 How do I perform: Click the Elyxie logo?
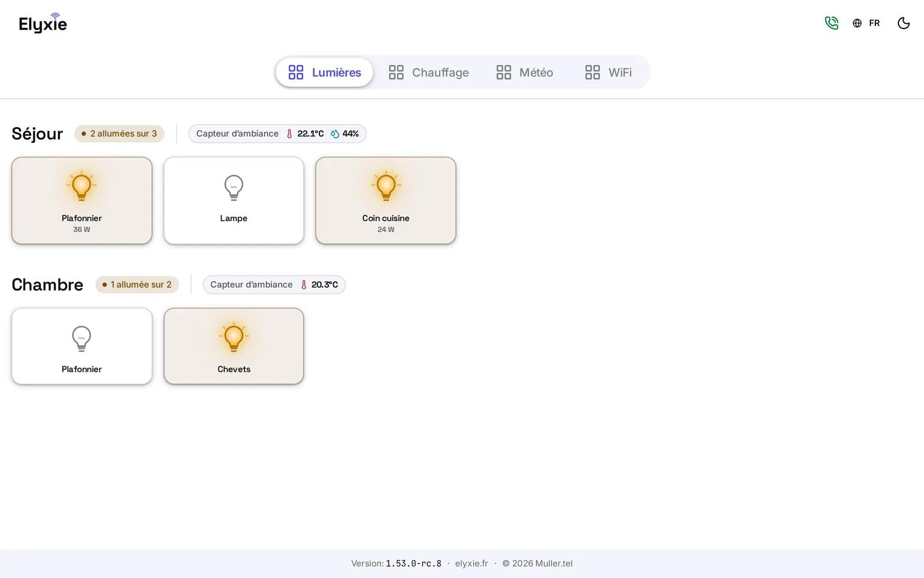pos(43,23)
